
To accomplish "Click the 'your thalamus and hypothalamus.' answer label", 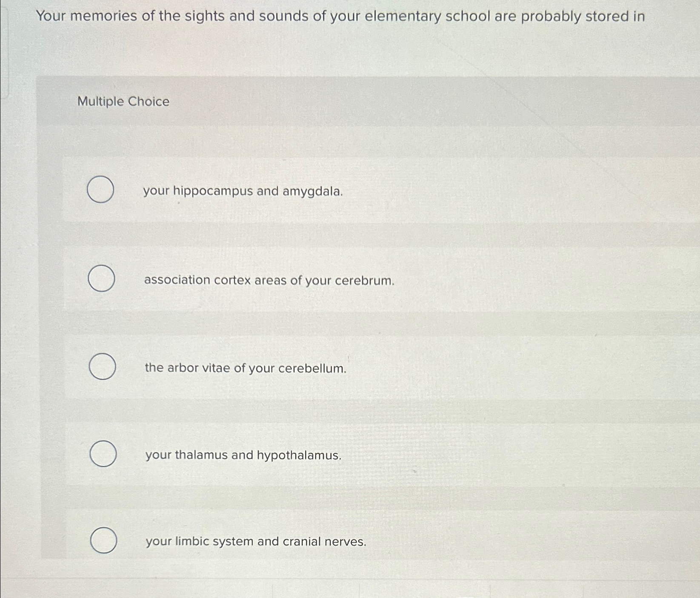I will pyautogui.click(x=243, y=456).
